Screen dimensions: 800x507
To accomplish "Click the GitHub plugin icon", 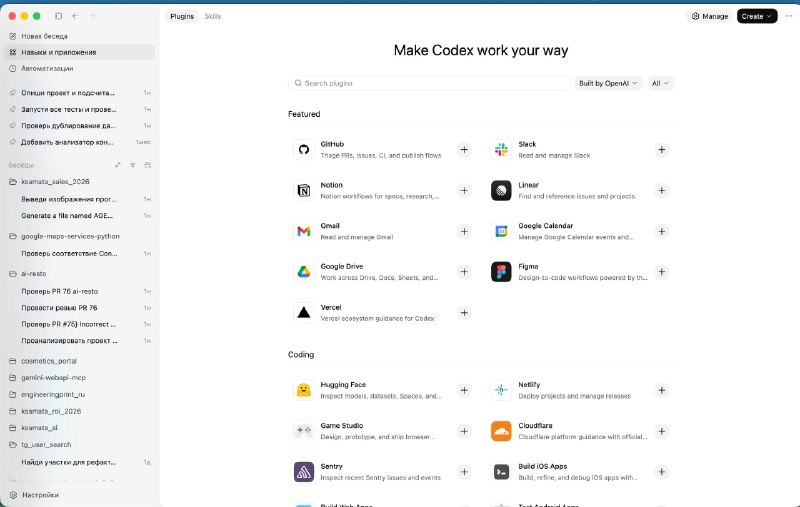I will (x=304, y=149).
